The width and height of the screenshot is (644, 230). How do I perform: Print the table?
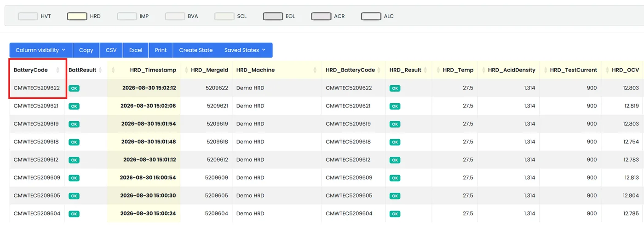(x=161, y=50)
